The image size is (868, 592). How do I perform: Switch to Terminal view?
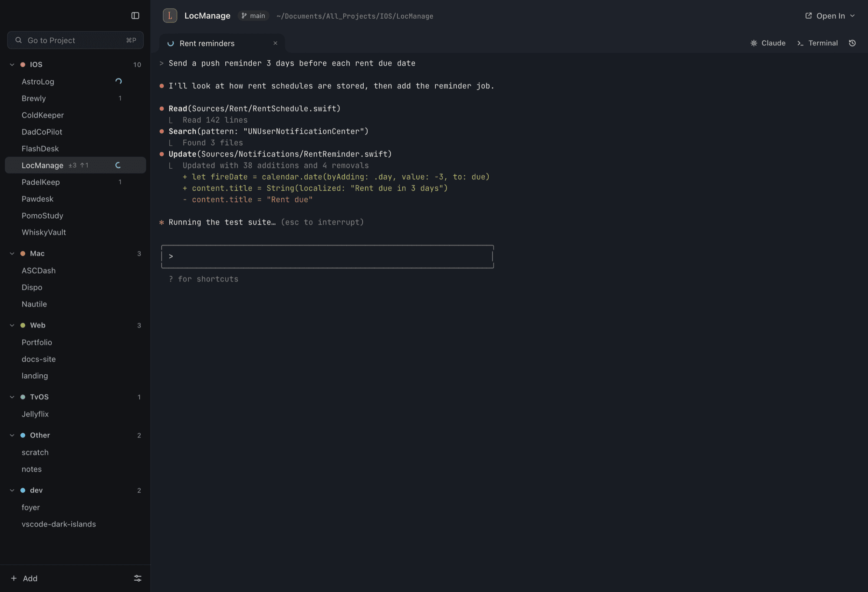coord(817,43)
